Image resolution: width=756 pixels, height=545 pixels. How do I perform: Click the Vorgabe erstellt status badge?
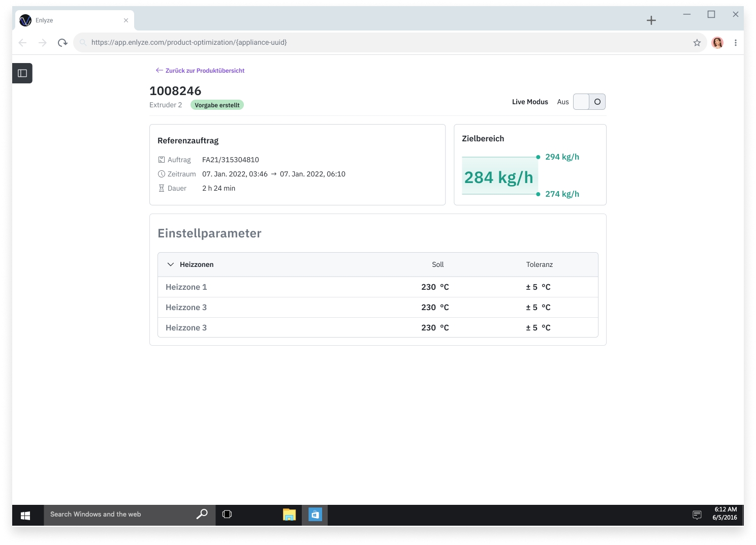point(217,105)
